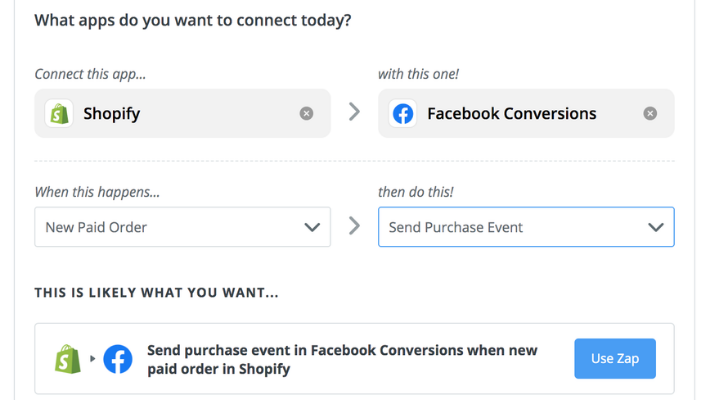Click the Facebook logo in the app field
This screenshot has width=710, height=400.
coord(403,113)
